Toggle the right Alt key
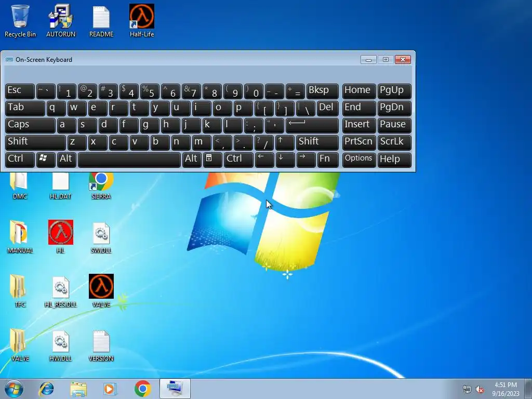This screenshot has width=532, height=399. coord(192,159)
